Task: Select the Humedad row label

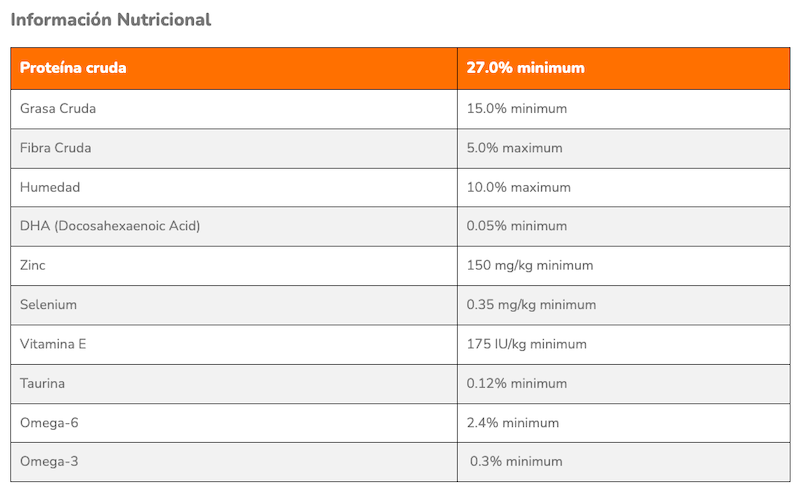Action: 50,187
